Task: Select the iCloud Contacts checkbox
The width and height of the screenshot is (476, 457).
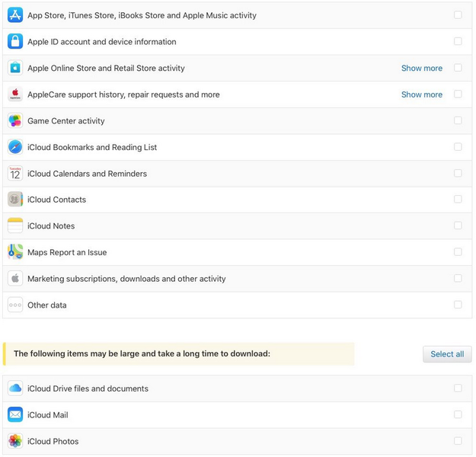Action: point(458,199)
